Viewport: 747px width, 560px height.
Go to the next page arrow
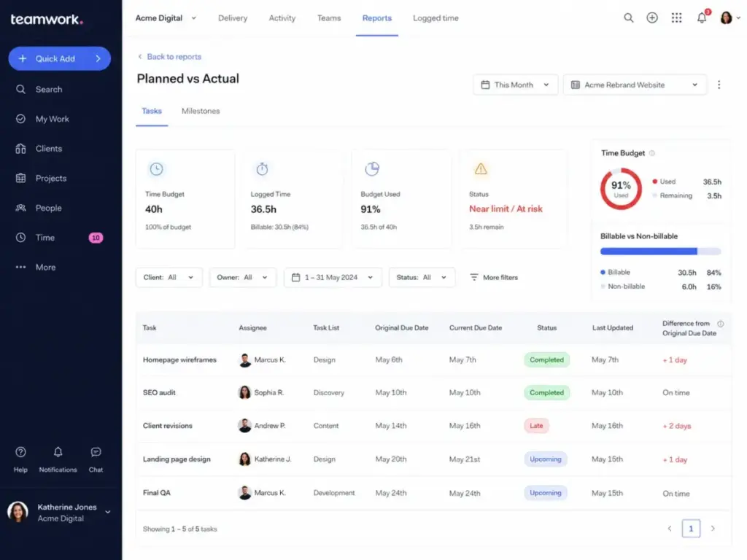pos(713,529)
